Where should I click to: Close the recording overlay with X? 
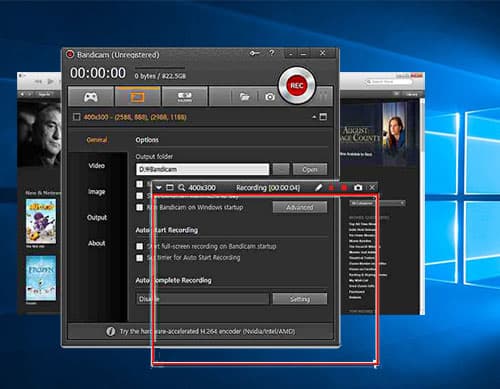pyautogui.click(x=372, y=187)
